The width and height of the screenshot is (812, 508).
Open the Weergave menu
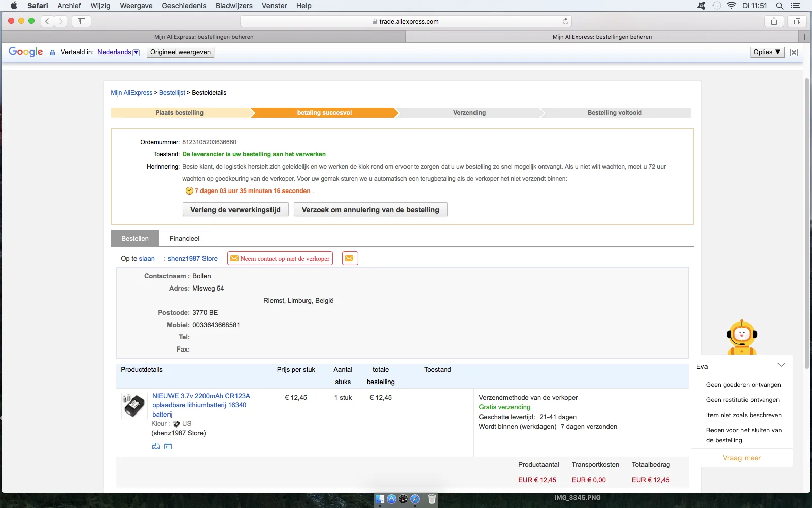[x=136, y=6]
